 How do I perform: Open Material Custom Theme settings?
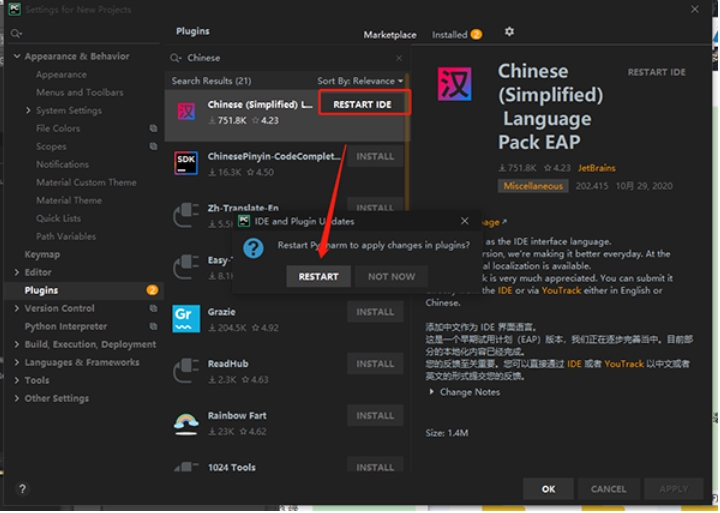(x=86, y=182)
